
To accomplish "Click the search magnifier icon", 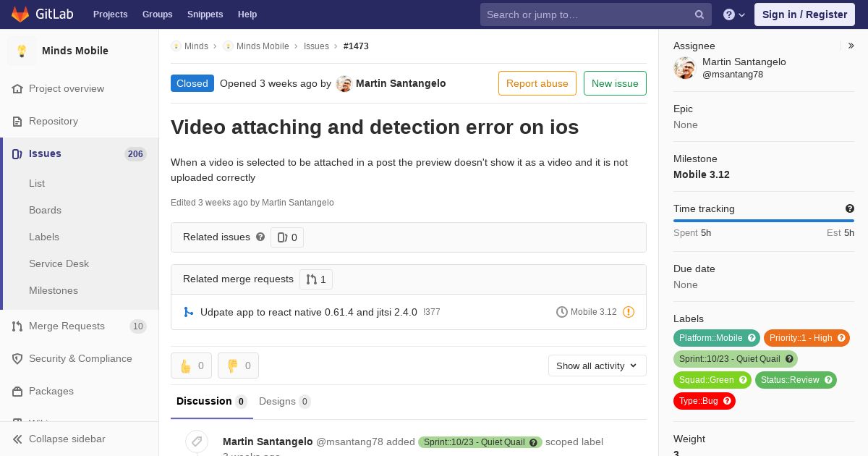I will click(699, 14).
